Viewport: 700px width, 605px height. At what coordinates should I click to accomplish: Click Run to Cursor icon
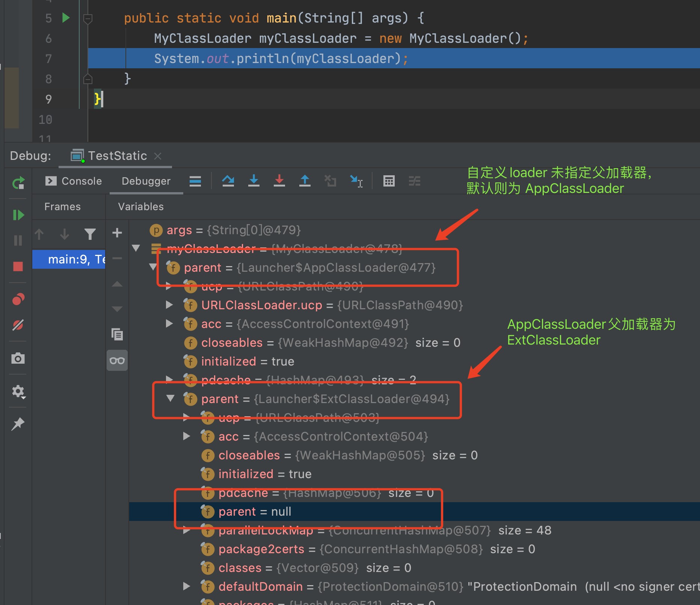tap(356, 181)
